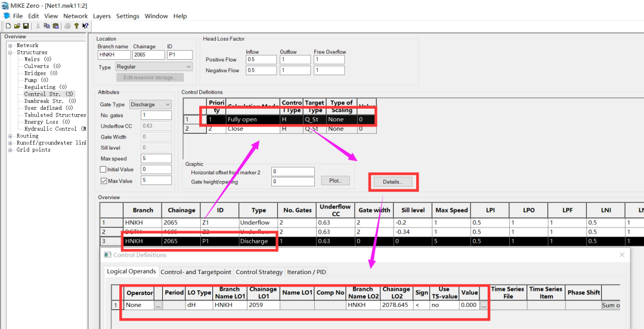Create a new file from the toolbar
The image size is (644, 329).
(x=8, y=26)
